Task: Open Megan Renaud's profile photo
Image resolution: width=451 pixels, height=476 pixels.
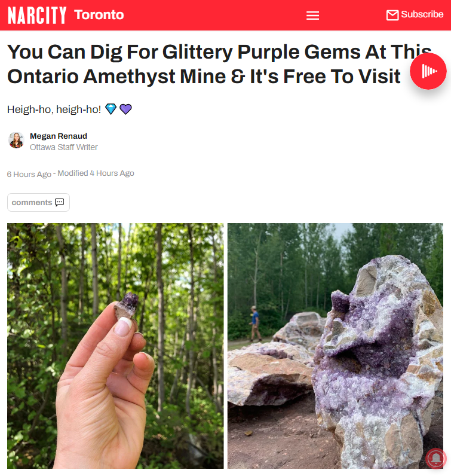Action: click(16, 141)
